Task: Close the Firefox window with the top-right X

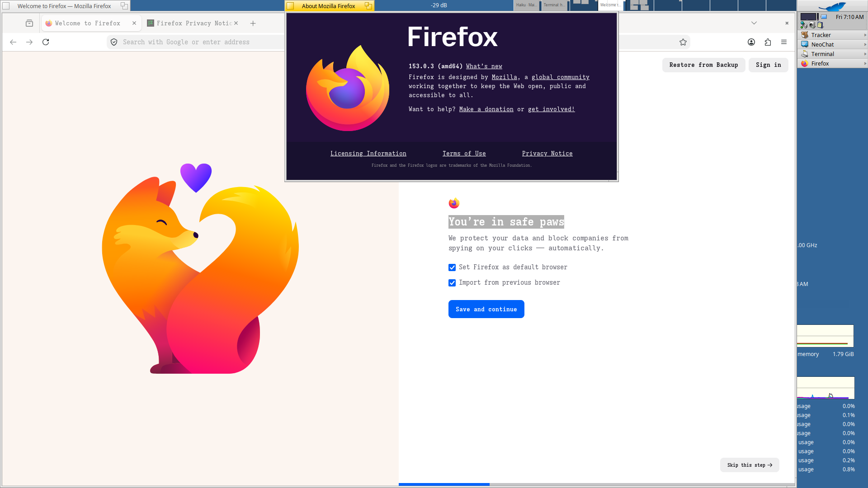Action: [x=787, y=23]
